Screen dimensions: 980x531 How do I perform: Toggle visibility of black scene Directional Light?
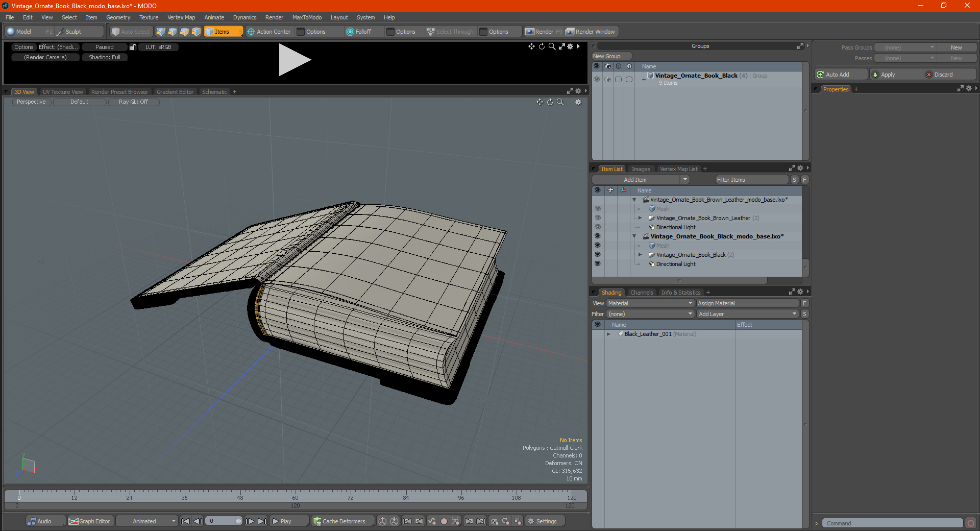click(x=598, y=264)
